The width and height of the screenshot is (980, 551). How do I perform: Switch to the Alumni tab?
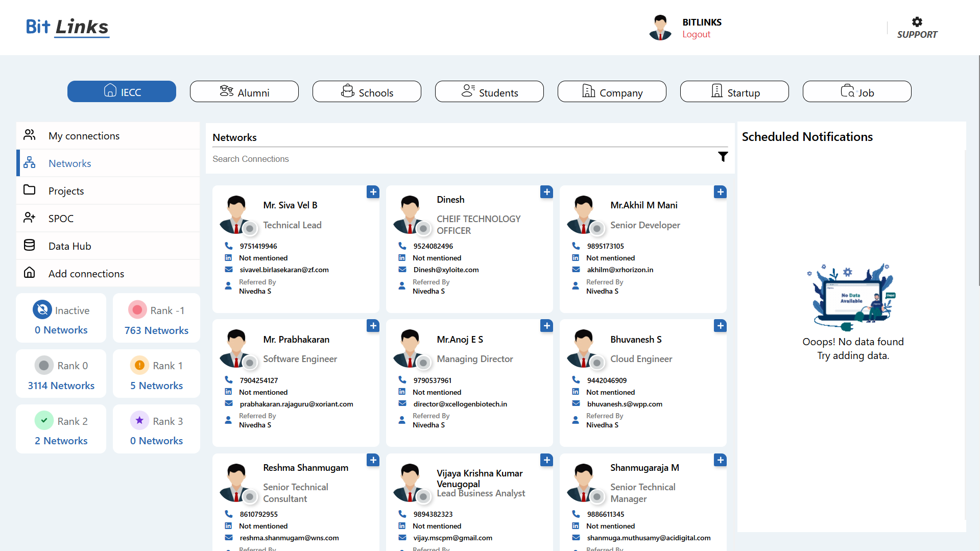[x=244, y=92]
